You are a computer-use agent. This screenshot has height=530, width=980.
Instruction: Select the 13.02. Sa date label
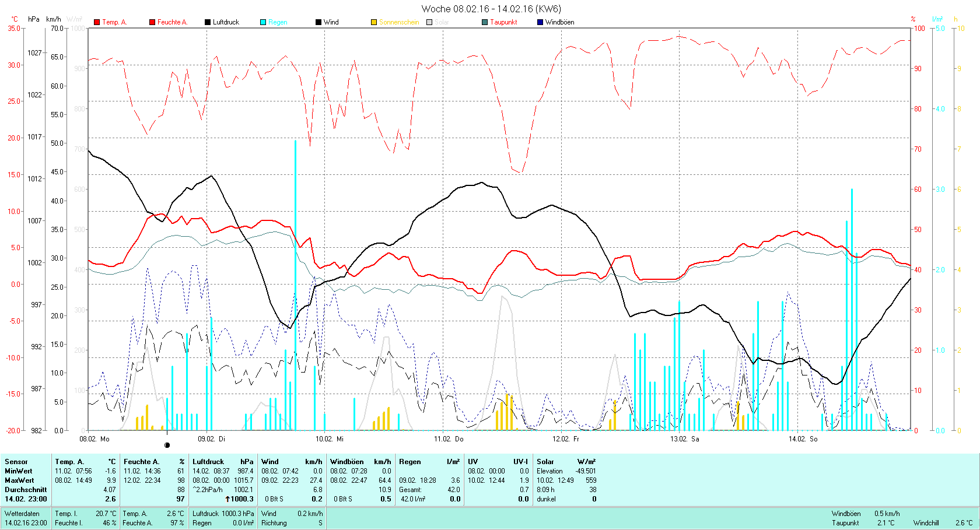point(685,438)
